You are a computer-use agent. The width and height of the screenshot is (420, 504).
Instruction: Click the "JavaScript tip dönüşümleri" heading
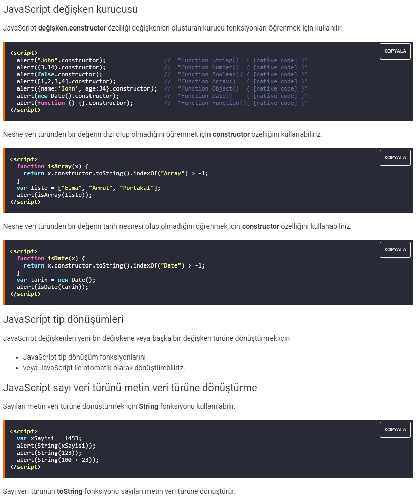pyautogui.click(x=63, y=319)
